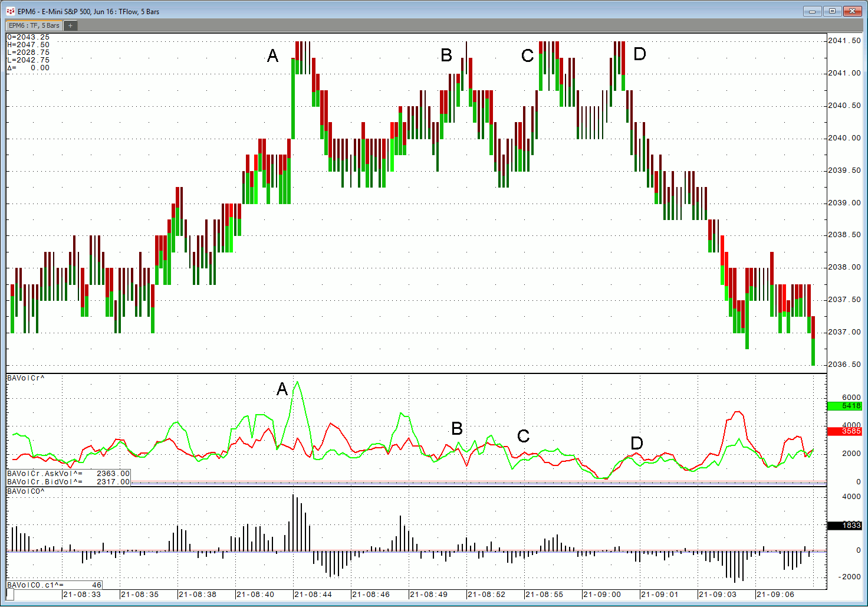
Task: Click the red 3585 bid volume swatch
Action: pos(846,431)
